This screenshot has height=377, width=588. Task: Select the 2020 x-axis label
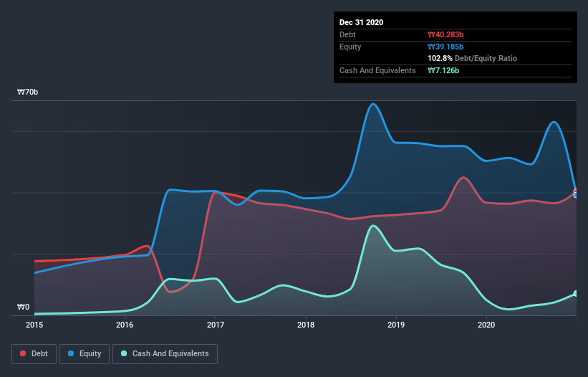click(486, 325)
